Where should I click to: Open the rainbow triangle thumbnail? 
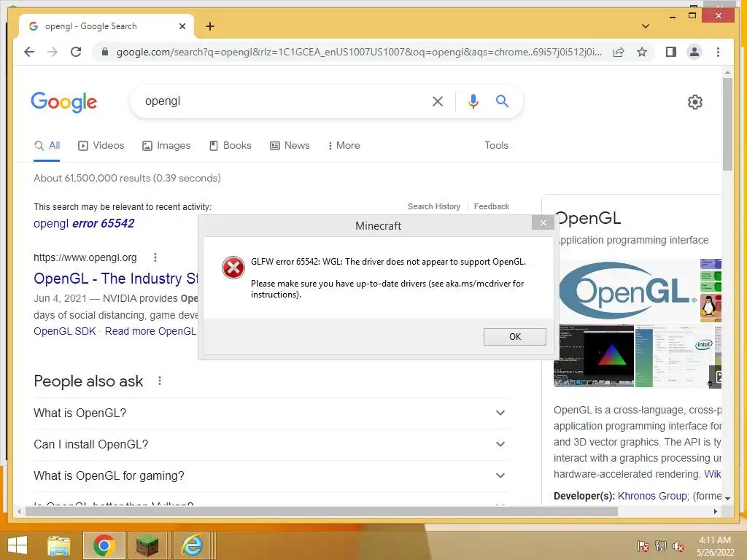click(x=594, y=356)
